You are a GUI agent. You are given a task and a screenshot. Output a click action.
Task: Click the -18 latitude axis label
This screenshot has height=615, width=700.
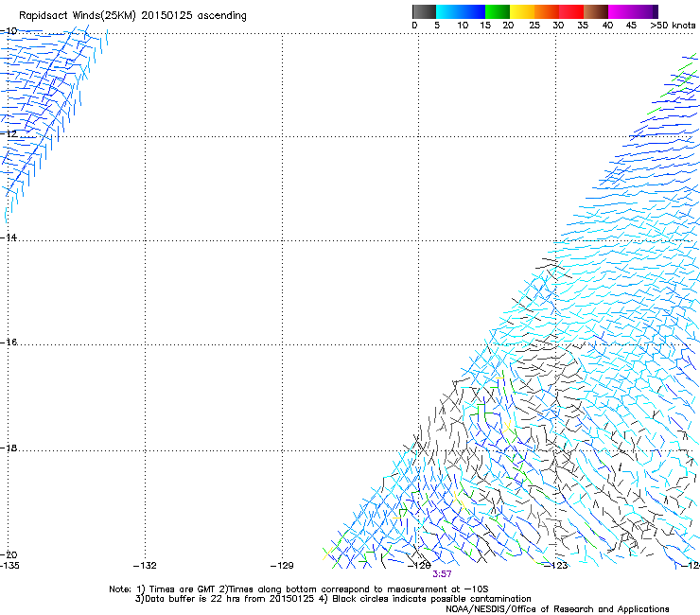9,448
